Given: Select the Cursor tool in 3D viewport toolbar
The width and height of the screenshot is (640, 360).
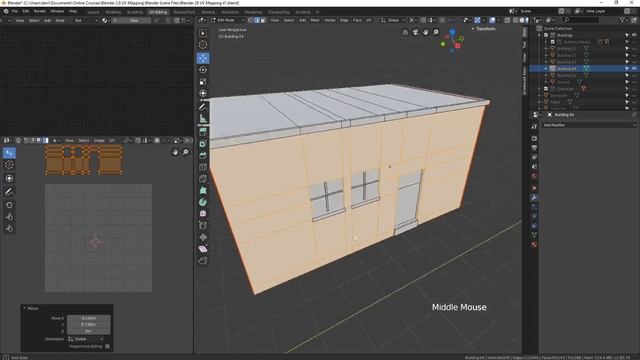Looking at the screenshot, I should click(203, 45).
